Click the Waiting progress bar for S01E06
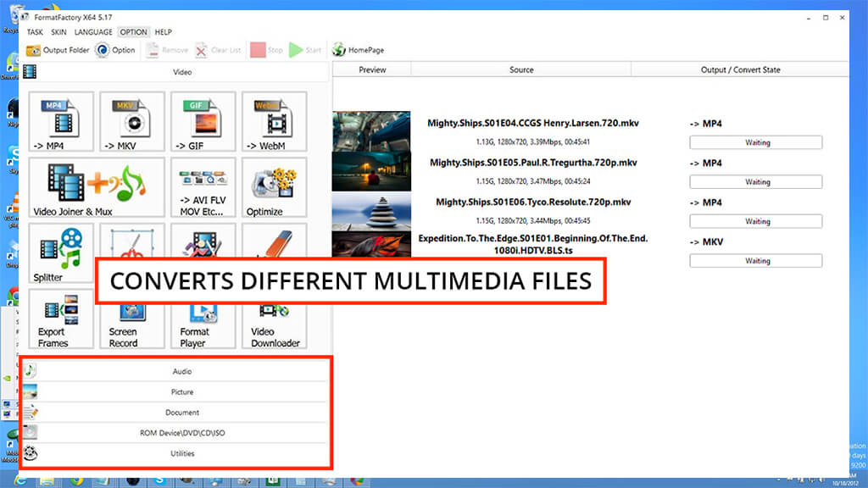The width and height of the screenshot is (868, 488). [x=755, y=221]
